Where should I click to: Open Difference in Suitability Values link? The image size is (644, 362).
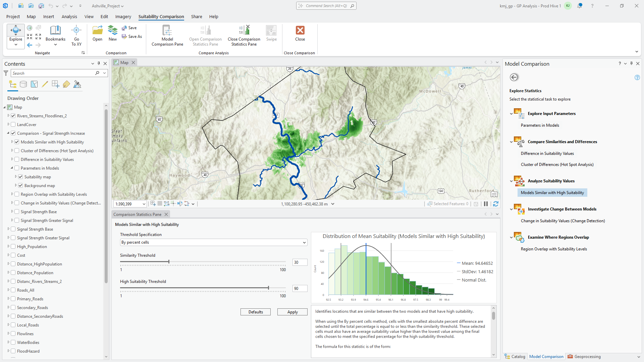(x=547, y=154)
